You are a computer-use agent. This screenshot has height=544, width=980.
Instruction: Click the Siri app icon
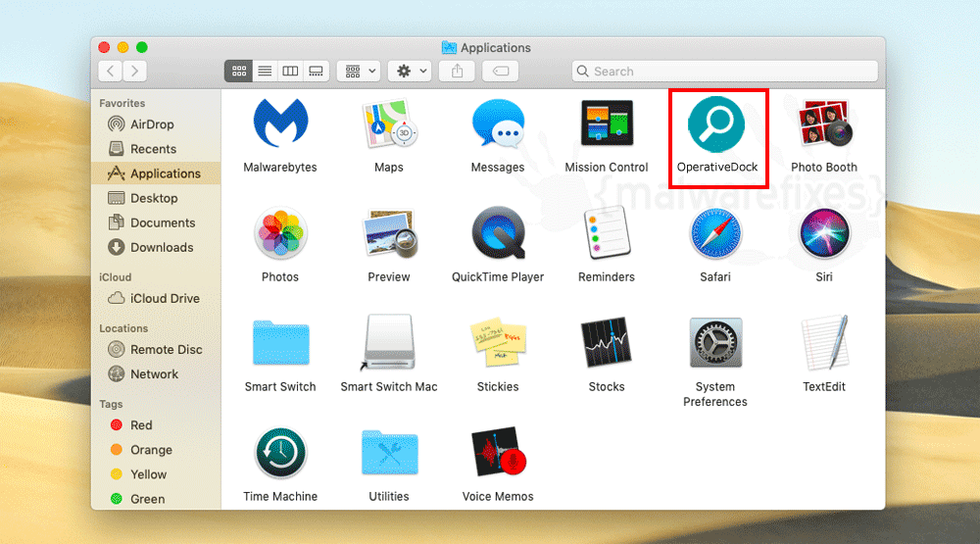[x=824, y=233]
